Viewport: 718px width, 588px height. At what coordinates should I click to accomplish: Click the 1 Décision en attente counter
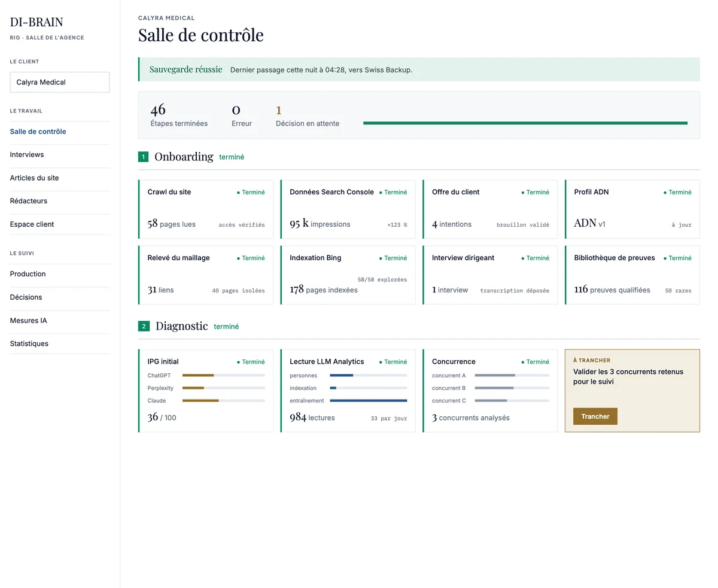308,115
